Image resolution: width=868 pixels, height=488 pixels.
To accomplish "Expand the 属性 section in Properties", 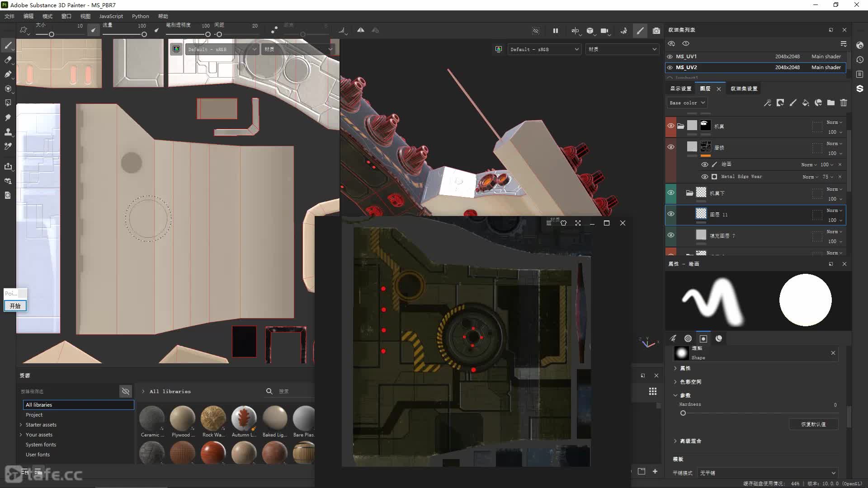I will pyautogui.click(x=675, y=368).
